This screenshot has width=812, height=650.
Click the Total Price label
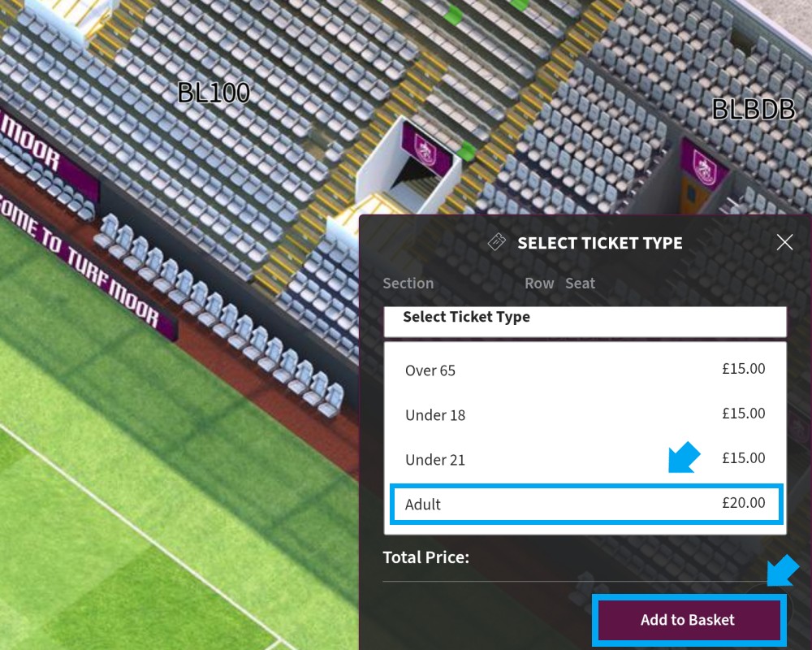pos(425,557)
